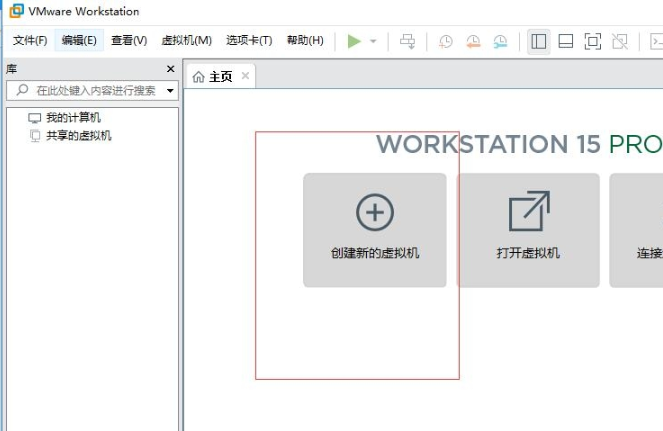663x431 pixels.
Task: Open the power options dropdown arrow
Action: (373, 41)
